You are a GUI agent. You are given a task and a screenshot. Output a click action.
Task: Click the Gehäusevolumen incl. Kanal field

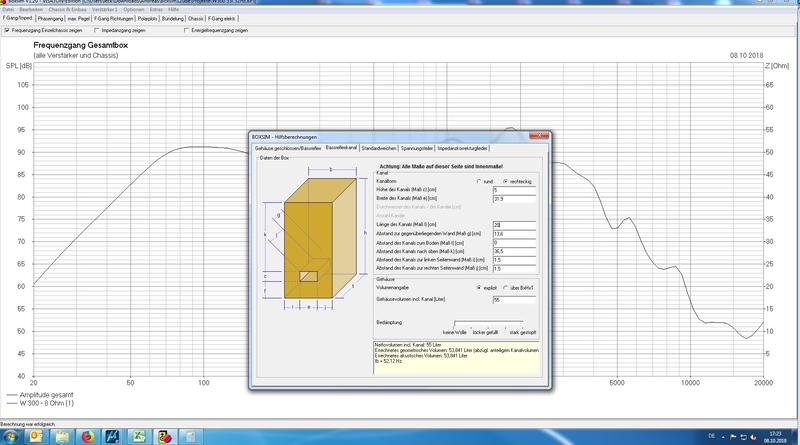pyautogui.click(x=514, y=299)
